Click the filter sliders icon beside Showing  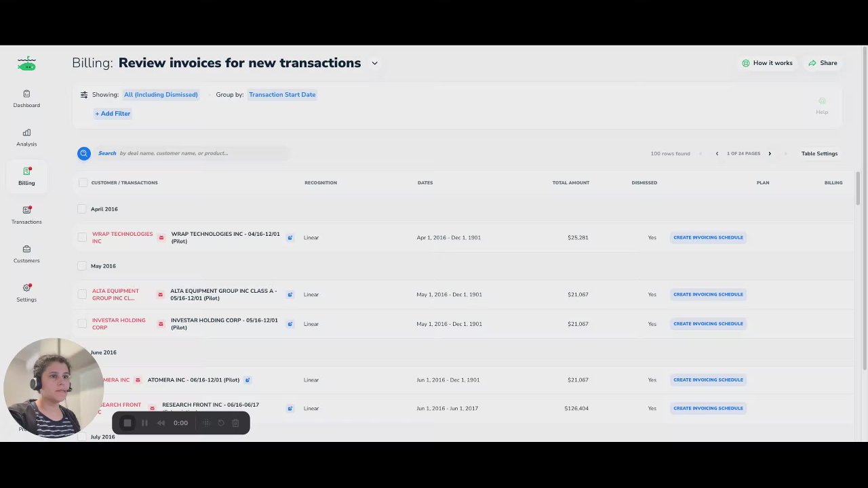[x=84, y=95]
